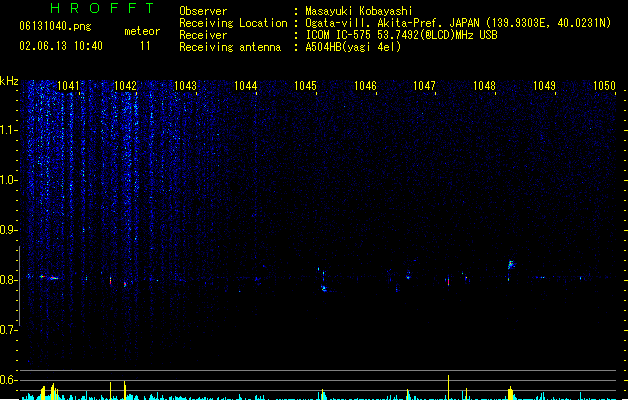Click time marker 1044
The width and height of the screenshot is (629, 400).
[246, 85]
